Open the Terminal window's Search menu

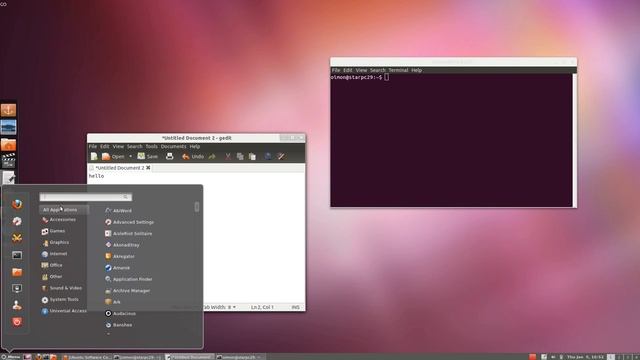point(378,70)
